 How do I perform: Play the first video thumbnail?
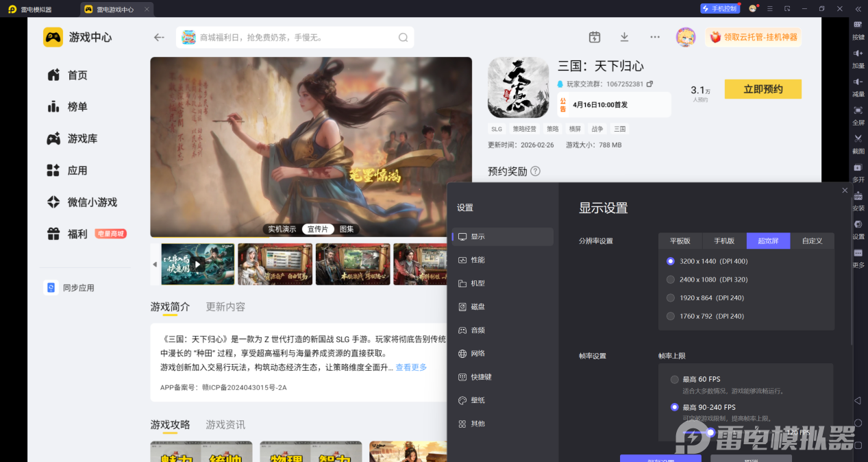[197, 264]
